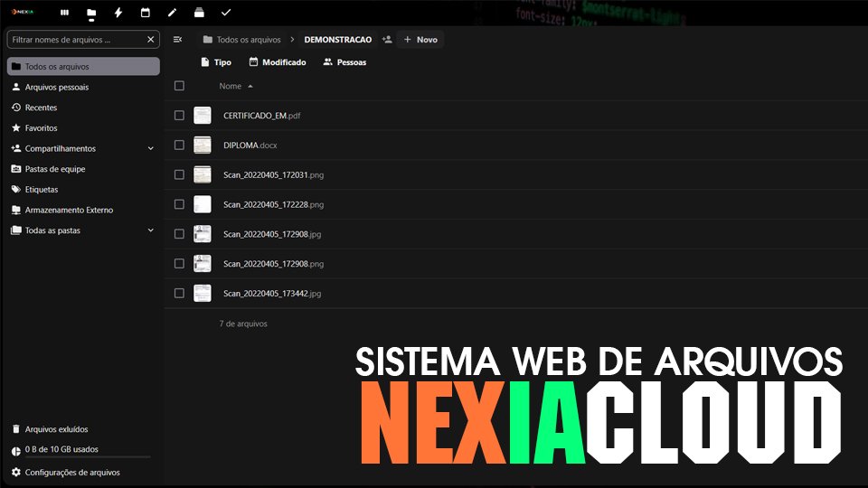Click the Novo button
The image size is (868, 488).
click(420, 40)
